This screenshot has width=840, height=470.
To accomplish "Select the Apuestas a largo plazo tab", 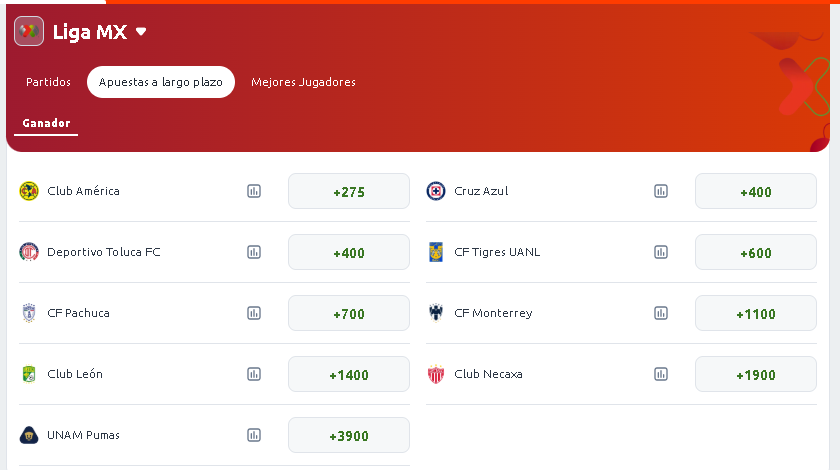I will (x=161, y=82).
